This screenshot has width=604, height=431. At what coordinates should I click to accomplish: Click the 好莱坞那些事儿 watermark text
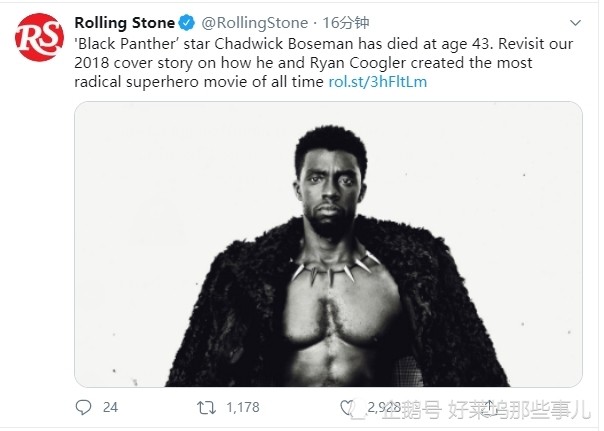click(x=521, y=409)
